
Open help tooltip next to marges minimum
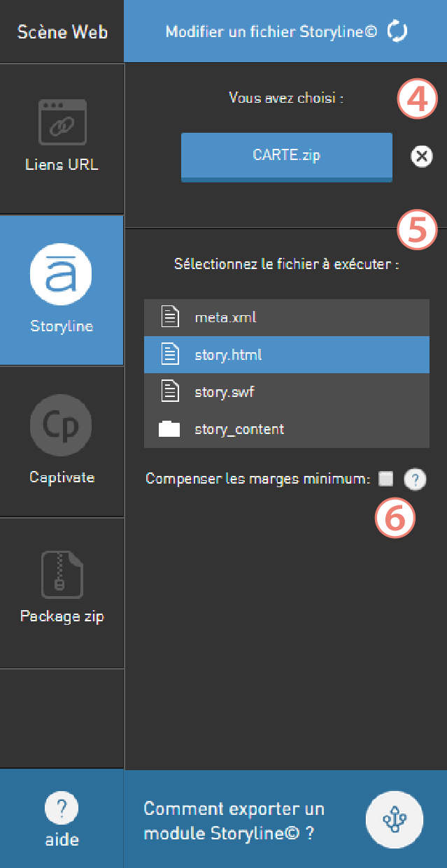pyautogui.click(x=415, y=479)
